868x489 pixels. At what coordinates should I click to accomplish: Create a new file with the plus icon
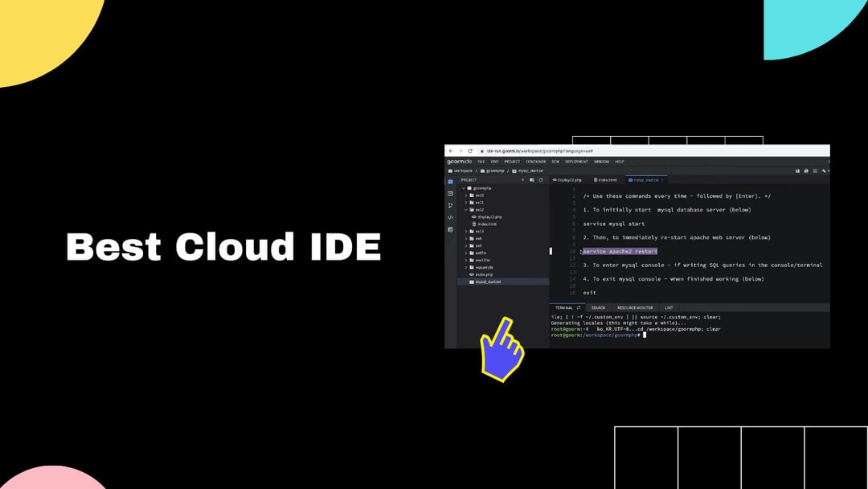tap(522, 179)
